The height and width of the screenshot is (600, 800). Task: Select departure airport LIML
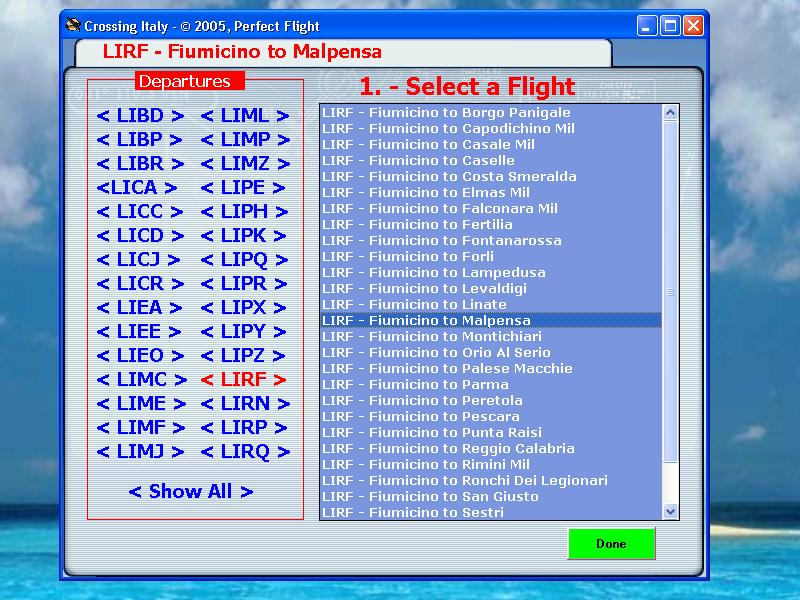pyautogui.click(x=245, y=115)
